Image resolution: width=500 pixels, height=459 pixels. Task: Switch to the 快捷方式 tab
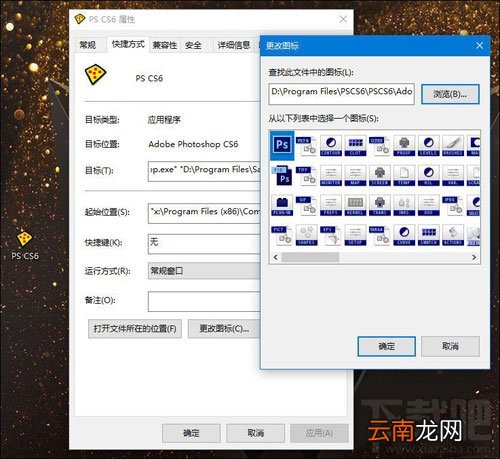[x=128, y=44]
